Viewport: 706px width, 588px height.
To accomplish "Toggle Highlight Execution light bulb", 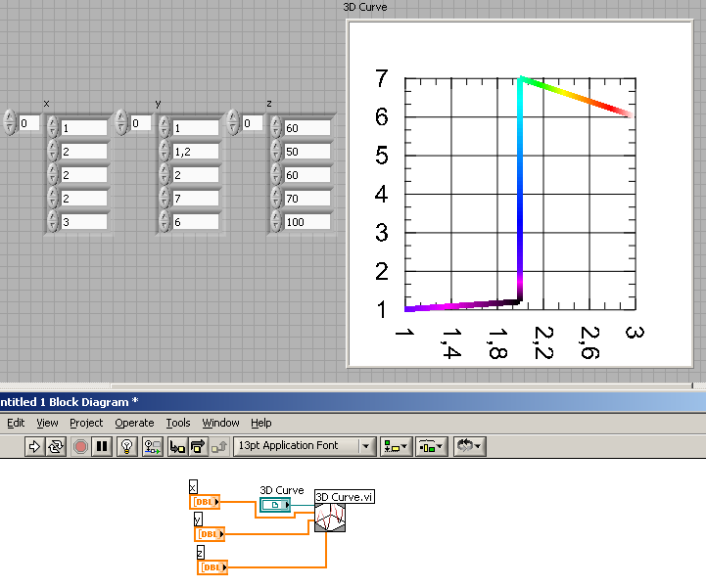I will click(x=126, y=446).
